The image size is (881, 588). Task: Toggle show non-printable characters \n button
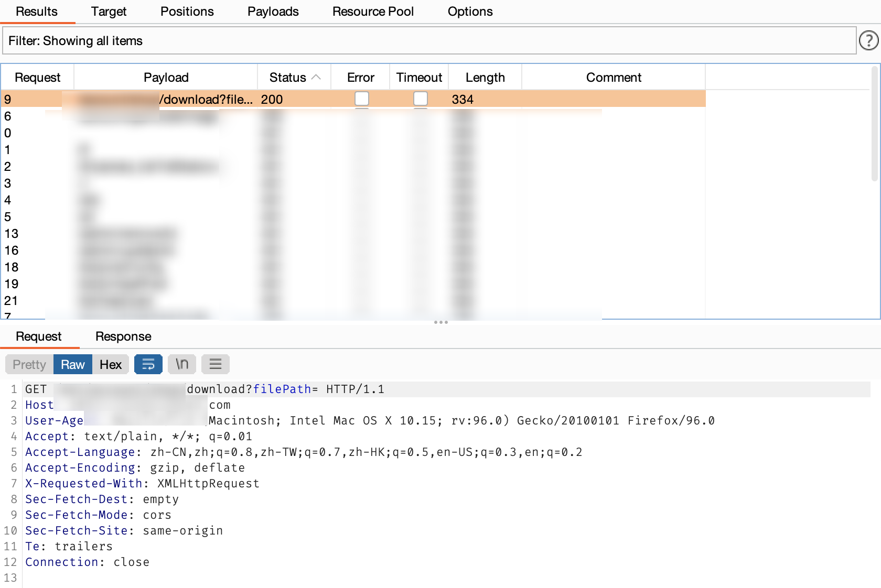182,364
